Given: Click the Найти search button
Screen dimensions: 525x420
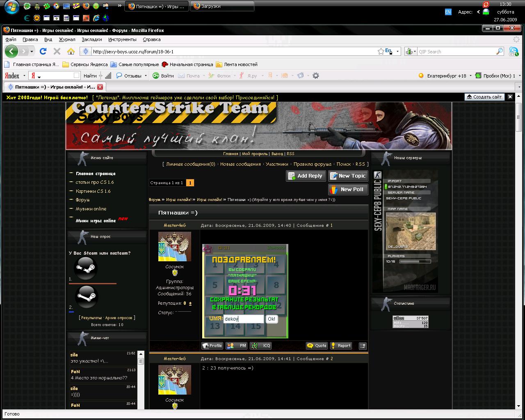Looking at the screenshot, I should pyautogui.click(x=90, y=76).
